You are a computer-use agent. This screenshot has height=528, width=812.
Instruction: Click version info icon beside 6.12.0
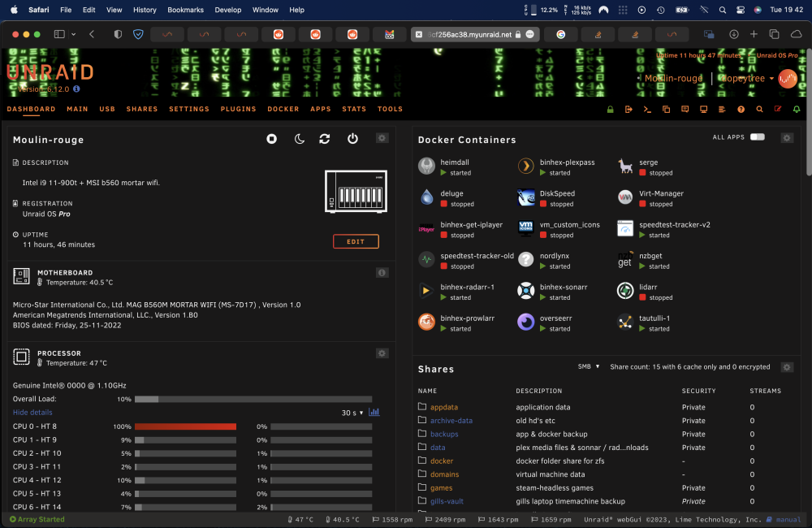coord(76,89)
